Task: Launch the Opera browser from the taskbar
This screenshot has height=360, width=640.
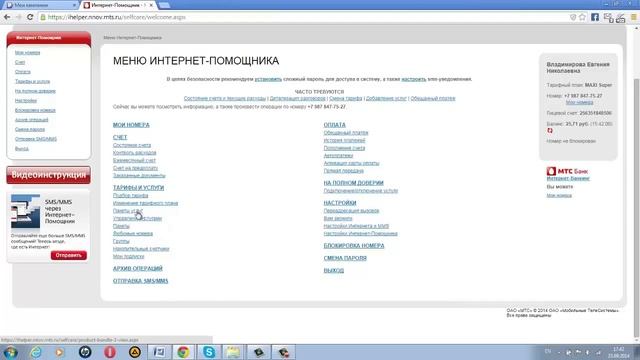Action: pos(110,352)
